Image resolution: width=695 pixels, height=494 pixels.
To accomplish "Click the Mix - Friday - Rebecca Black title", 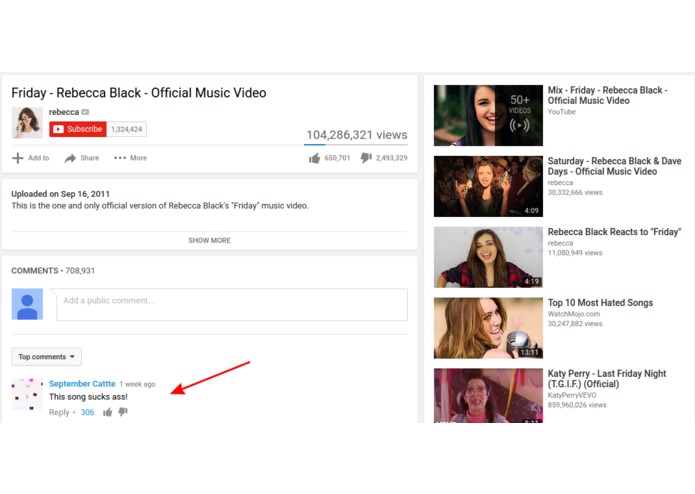I will click(x=607, y=95).
